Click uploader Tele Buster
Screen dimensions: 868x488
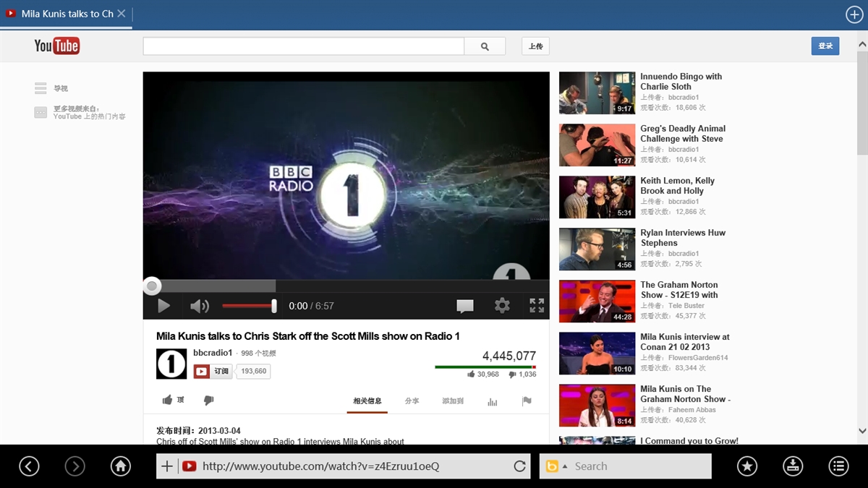coord(686,306)
